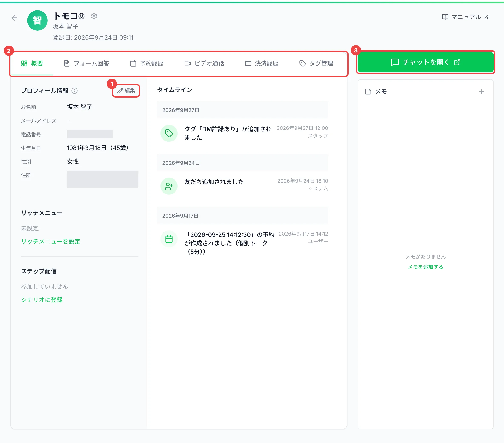Select the 友だち追加されました entry text
Viewport: 504px width, 443px height.
pyautogui.click(x=214, y=182)
